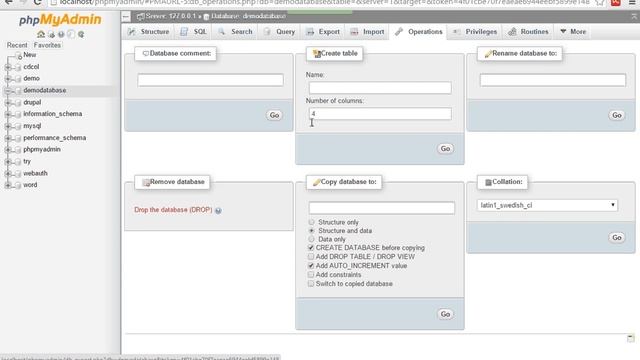Click the mysql database icon in tree
Viewport: 640px width, 360px height.
[18, 127]
